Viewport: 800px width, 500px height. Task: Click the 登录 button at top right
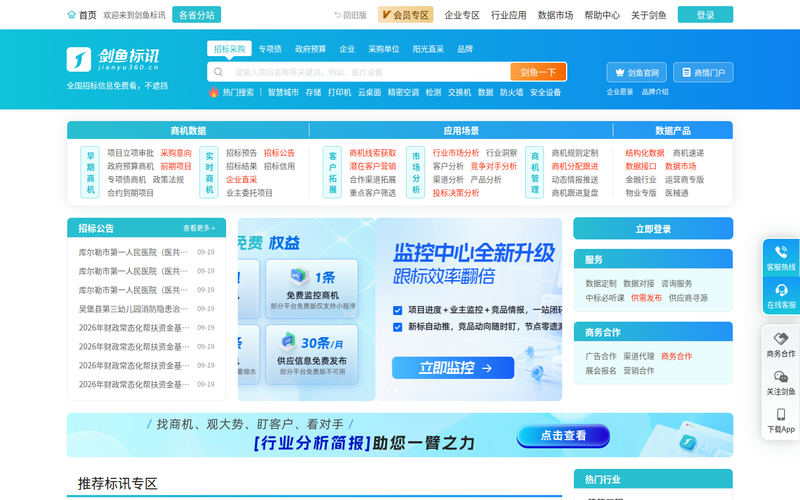705,15
